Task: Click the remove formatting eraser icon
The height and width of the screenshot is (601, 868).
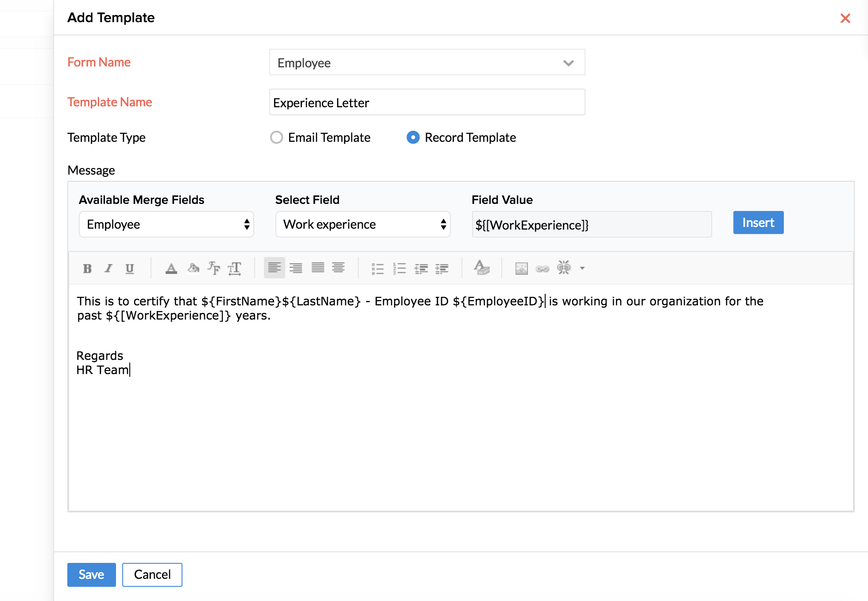Action: pos(481,268)
